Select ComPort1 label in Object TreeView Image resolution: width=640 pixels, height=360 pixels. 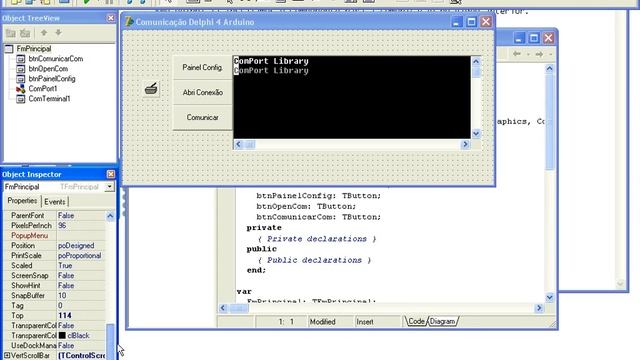(43, 89)
